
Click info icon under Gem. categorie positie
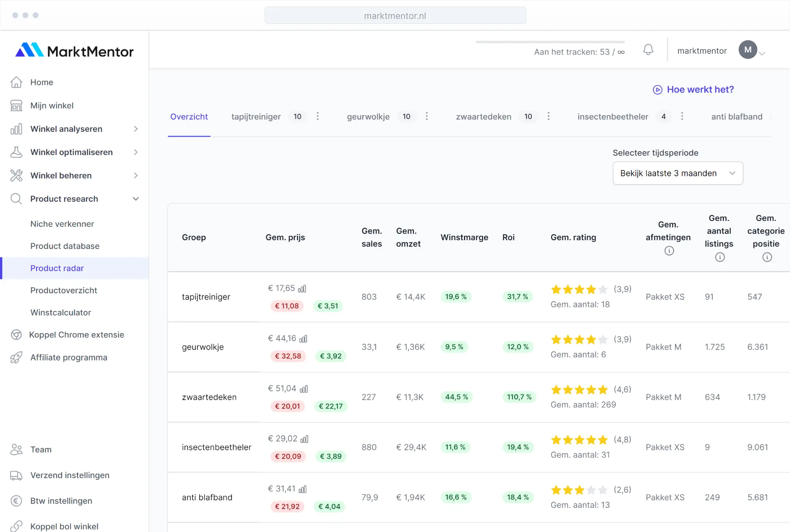click(x=767, y=257)
